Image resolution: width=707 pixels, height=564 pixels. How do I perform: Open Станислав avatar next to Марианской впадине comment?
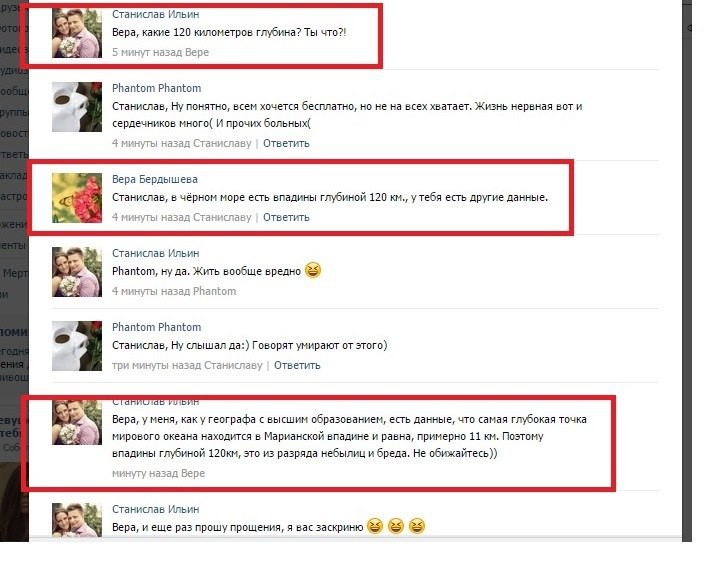[x=77, y=422]
